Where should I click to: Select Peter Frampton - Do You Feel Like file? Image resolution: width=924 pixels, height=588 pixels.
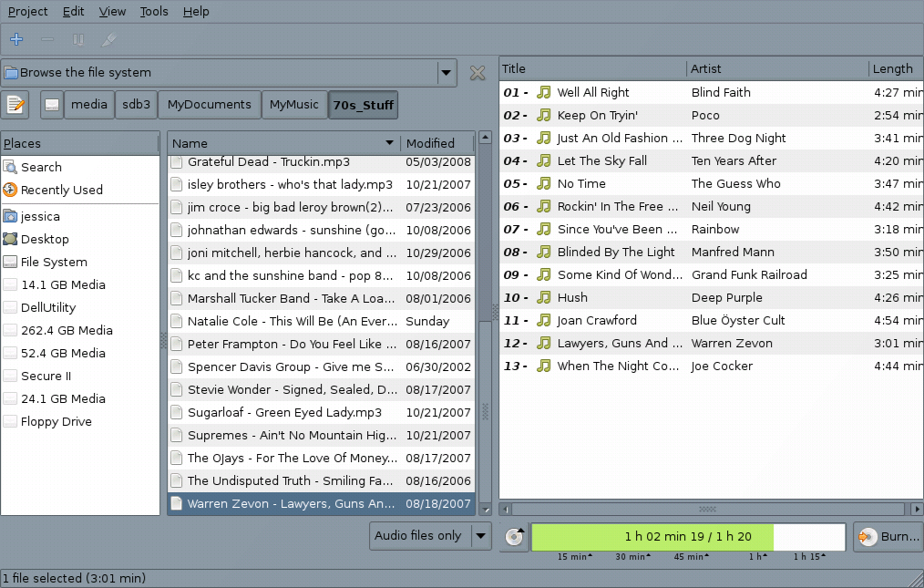click(x=321, y=344)
